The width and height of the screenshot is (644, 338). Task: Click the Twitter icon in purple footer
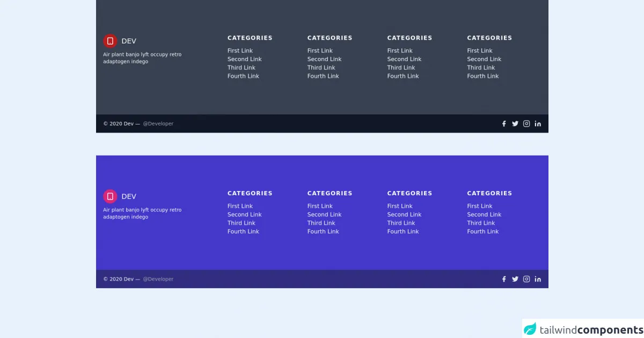tap(515, 279)
